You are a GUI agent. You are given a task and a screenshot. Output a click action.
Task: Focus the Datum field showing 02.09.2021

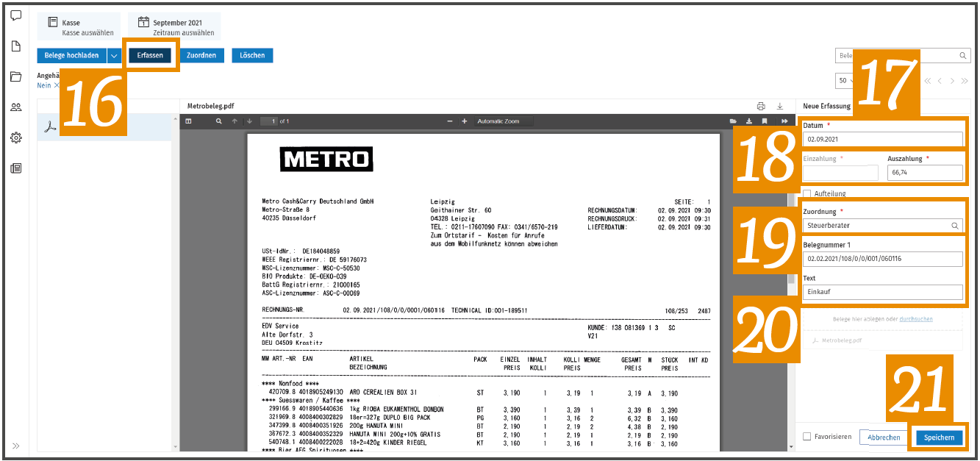[882, 138]
